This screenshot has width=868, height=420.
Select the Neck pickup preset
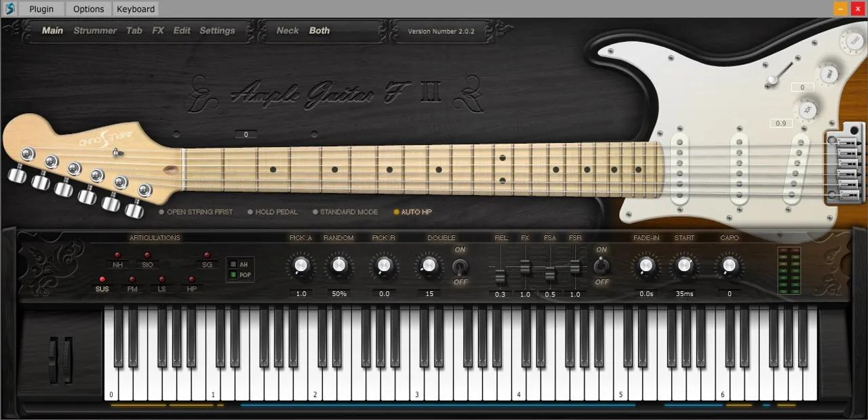tap(288, 30)
